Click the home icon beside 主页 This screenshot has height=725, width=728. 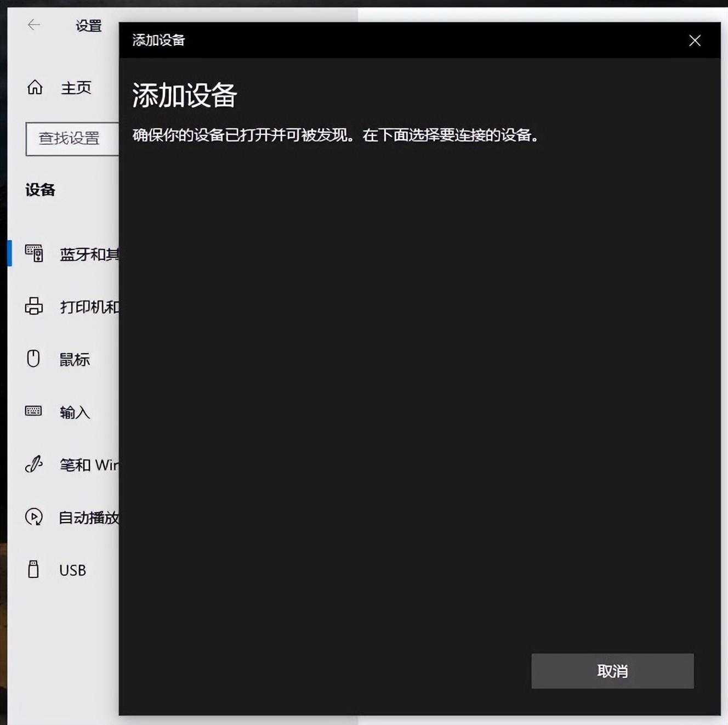(34, 88)
